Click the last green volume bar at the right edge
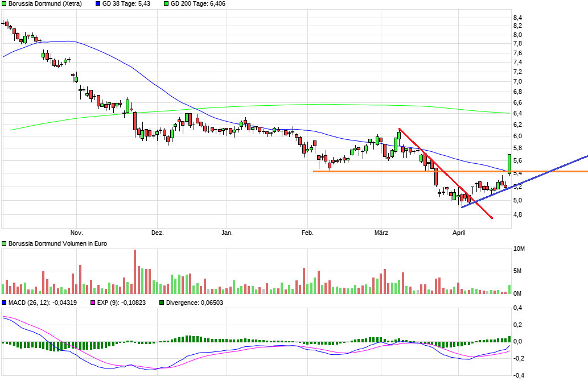The width and height of the screenshot is (588, 381). 509,289
